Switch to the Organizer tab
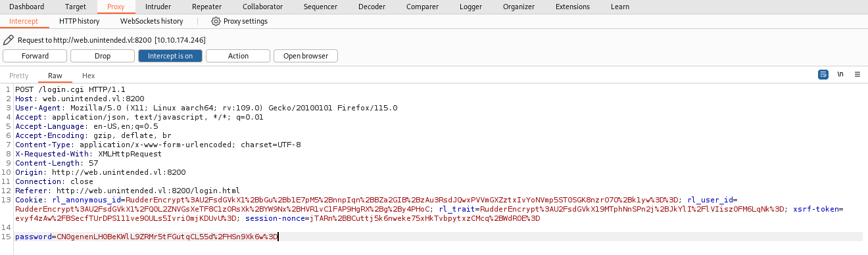868x255 pixels. (519, 7)
